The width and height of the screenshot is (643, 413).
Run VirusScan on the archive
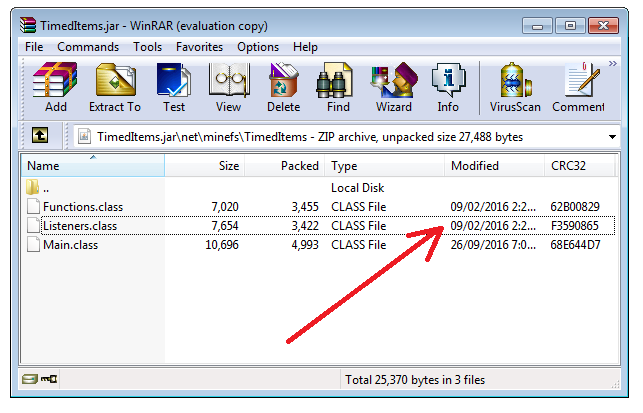[x=515, y=87]
